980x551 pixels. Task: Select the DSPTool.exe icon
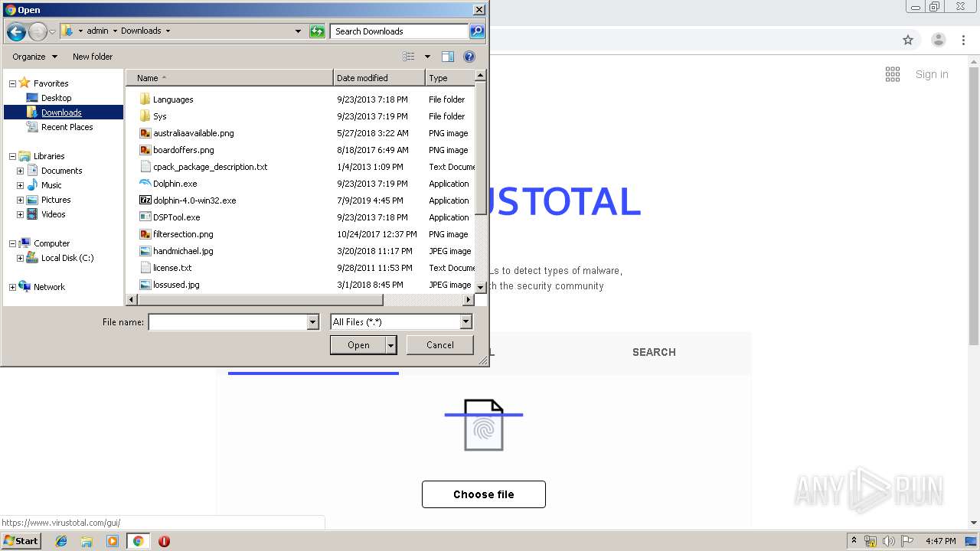145,217
